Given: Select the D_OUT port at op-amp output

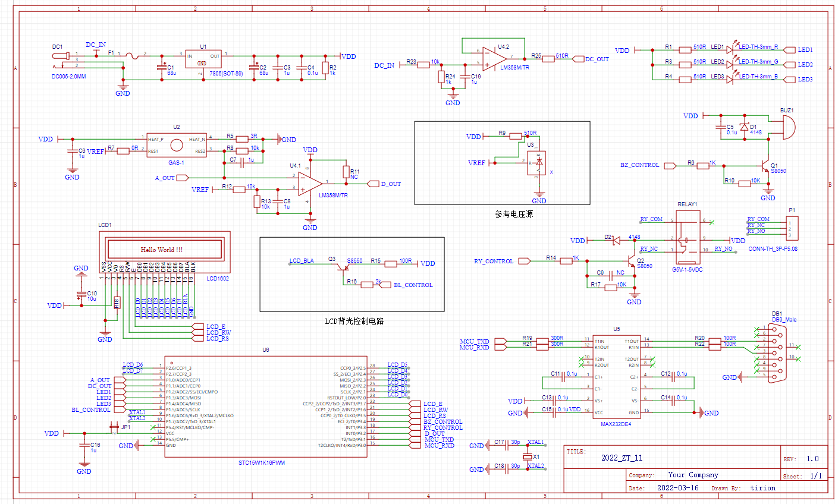Looking at the screenshot, I should coord(373,184).
